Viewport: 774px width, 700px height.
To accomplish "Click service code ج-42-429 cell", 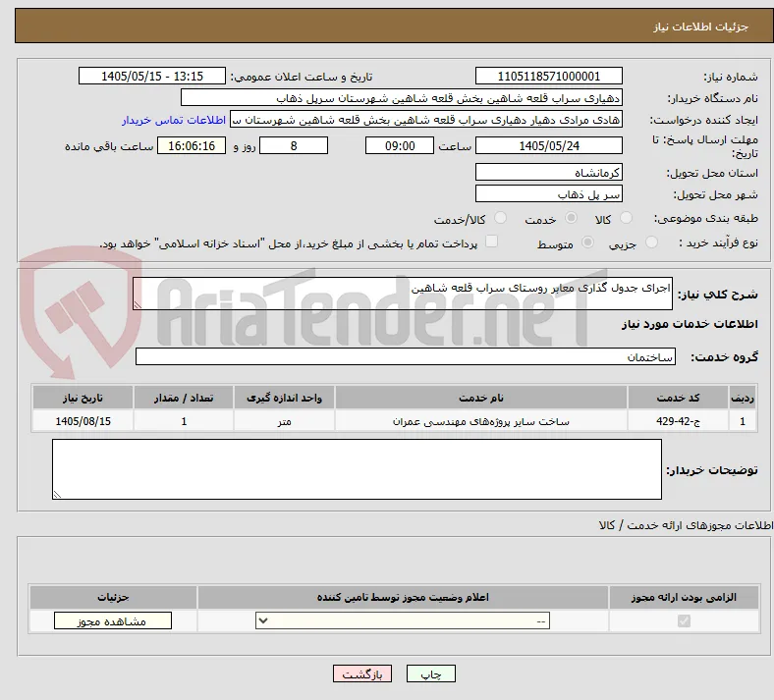I will point(679,421).
